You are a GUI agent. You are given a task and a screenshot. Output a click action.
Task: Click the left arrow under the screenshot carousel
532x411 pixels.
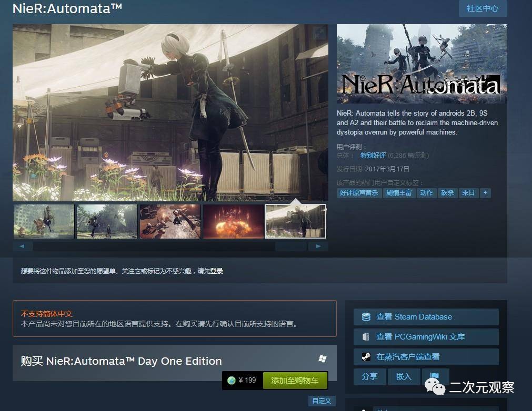[22, 246]
